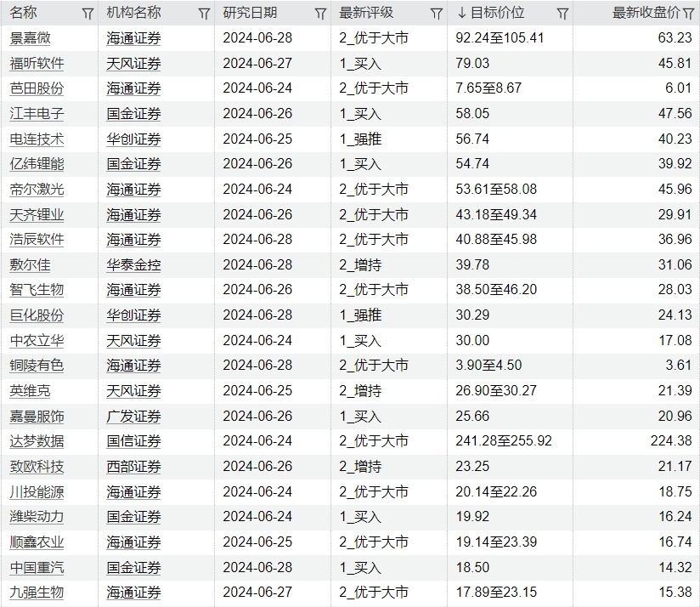Select target price 30.00
The image size is (700, 607).
[472, 340]
